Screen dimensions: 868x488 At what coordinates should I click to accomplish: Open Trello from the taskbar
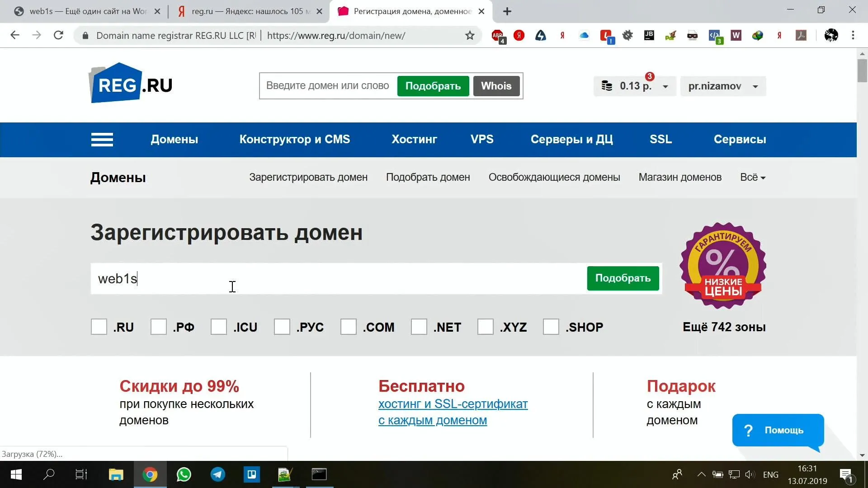251,474
